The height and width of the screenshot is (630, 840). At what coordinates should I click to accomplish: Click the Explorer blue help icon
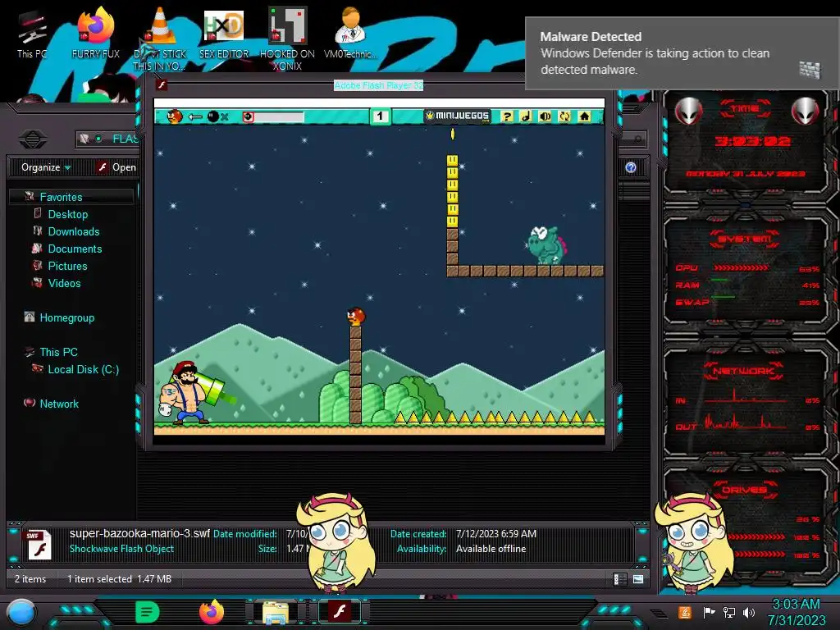pos(631,167)
